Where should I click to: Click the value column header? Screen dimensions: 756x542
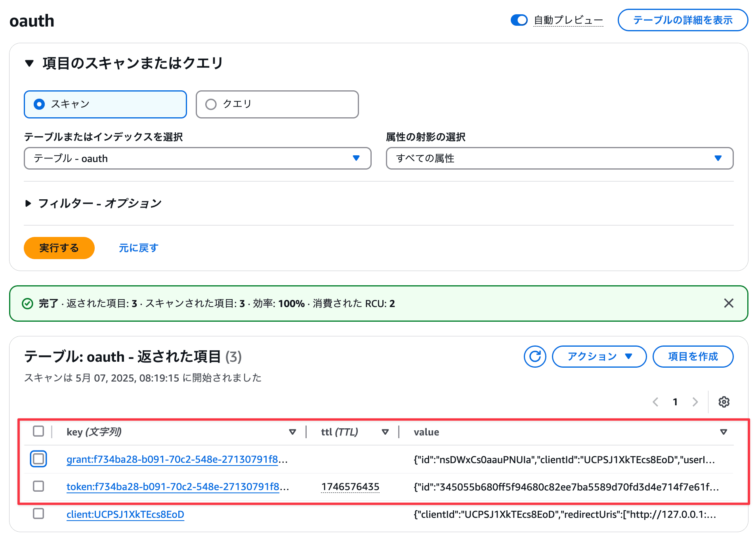coord(426,432)
